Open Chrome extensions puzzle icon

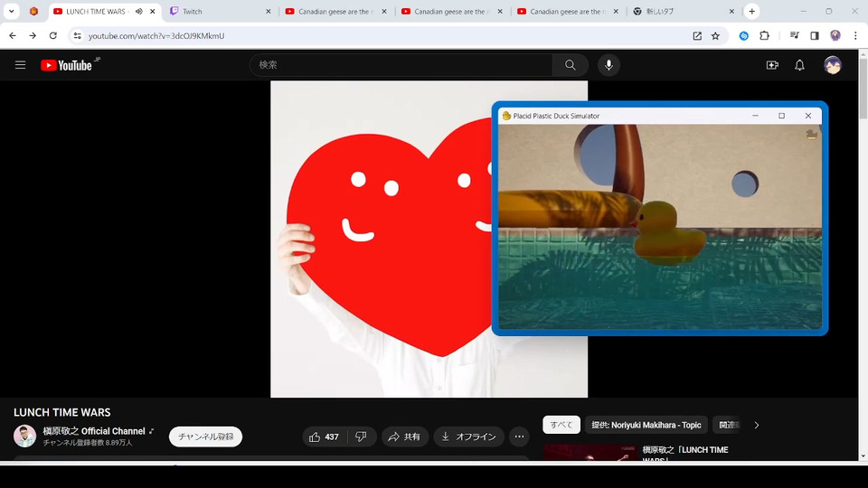click(x=765, y=35)
